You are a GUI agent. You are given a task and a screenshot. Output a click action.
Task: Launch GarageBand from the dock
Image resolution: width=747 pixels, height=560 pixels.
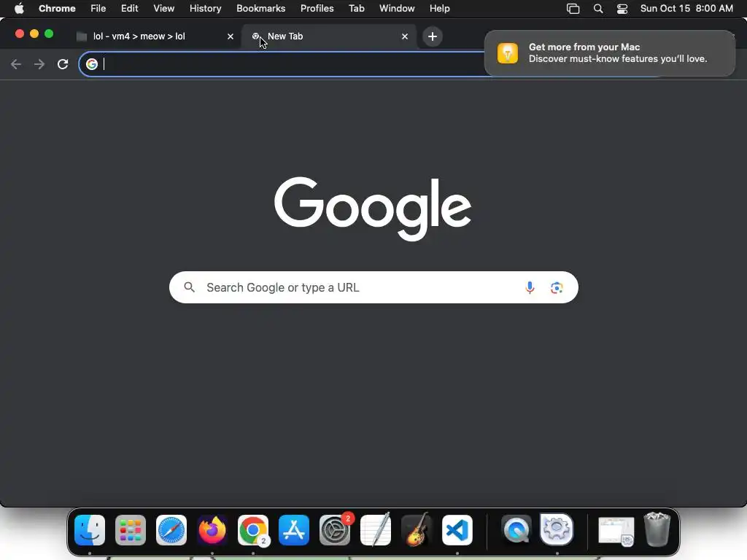pyautogui.click(x=417, y=530)
